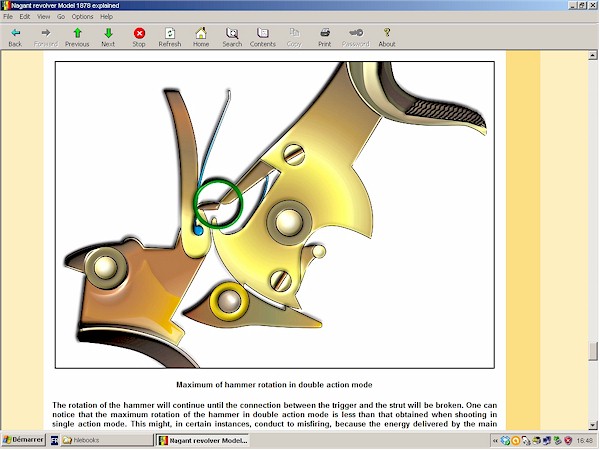Click the caption 'Maximum of hammer rotation in double action mode'

274,385
